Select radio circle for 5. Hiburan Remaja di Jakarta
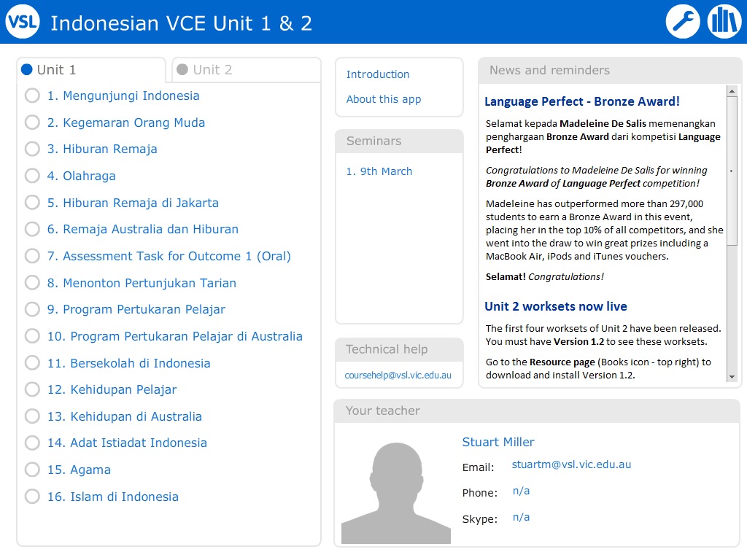This screenshot has width=747, height=560. tap(32, 203)
